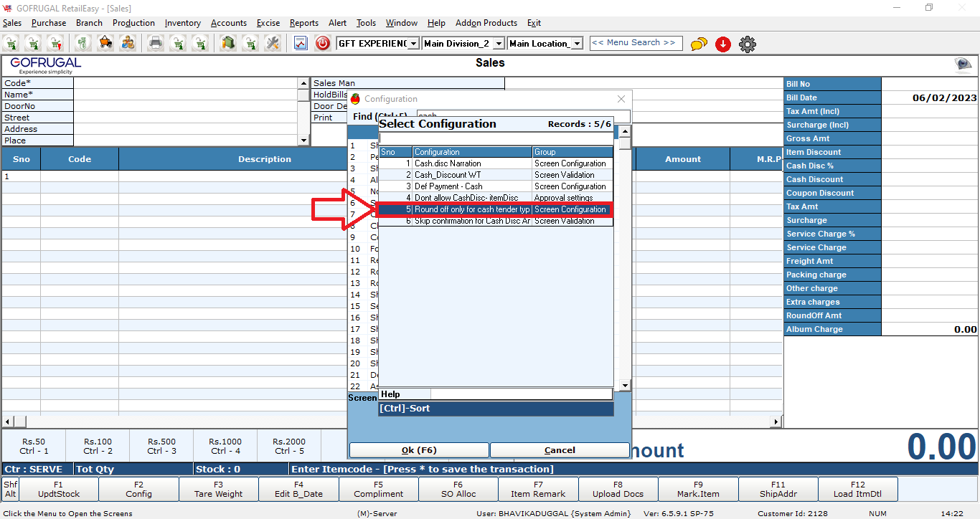
Task: Click the customer details panel scroll-down arrow
Action: point(303,141)
